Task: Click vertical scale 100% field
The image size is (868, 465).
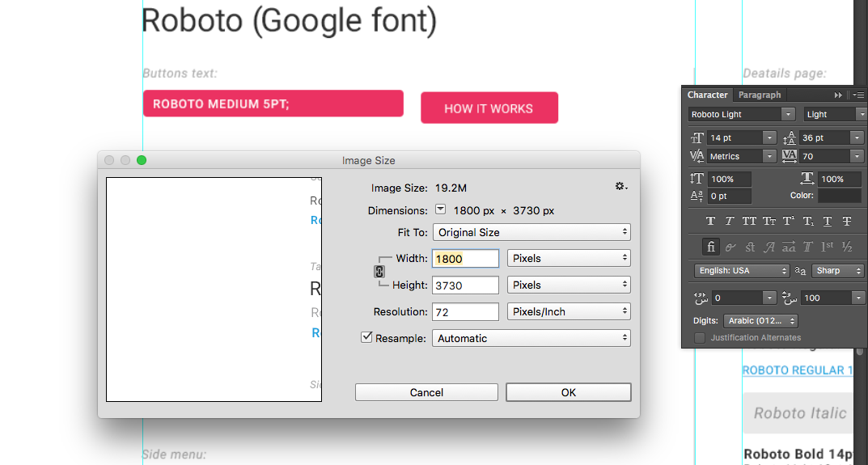Action: 729,179
